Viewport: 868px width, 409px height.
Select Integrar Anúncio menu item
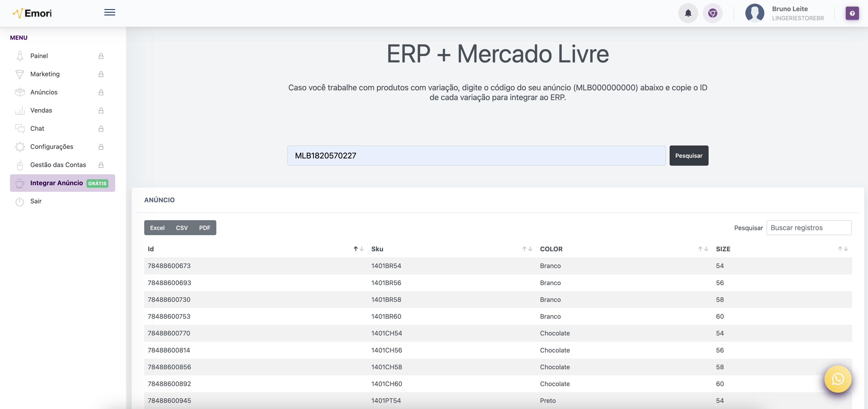(62, 183)
